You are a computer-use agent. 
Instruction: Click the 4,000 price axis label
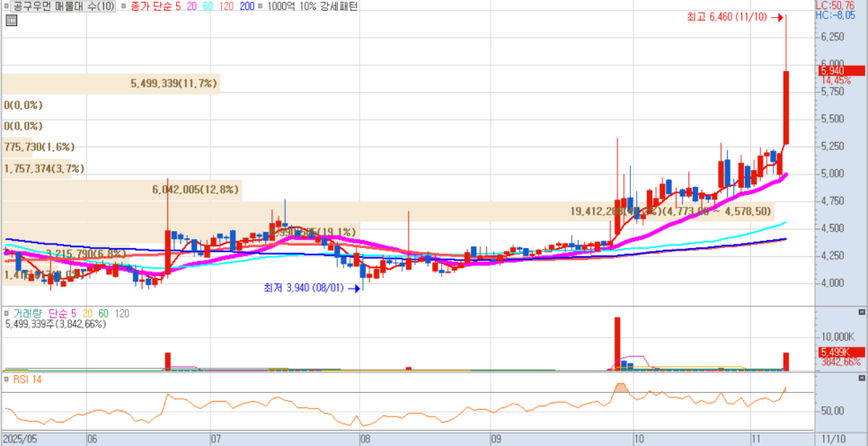click(833, 283)
